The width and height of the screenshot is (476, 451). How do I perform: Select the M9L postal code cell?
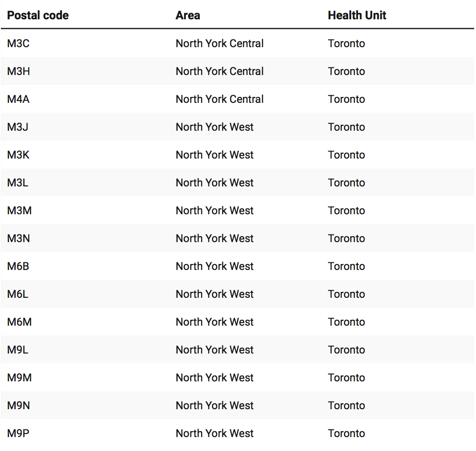pyautogui.click(x=18, y=350)
